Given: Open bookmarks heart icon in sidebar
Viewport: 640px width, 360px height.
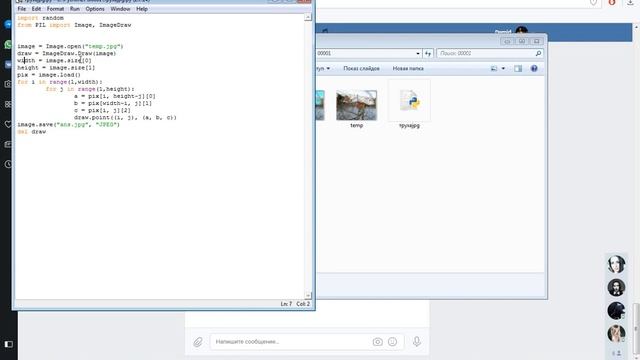Looking at the screenshot, I should tap(8, 124).
